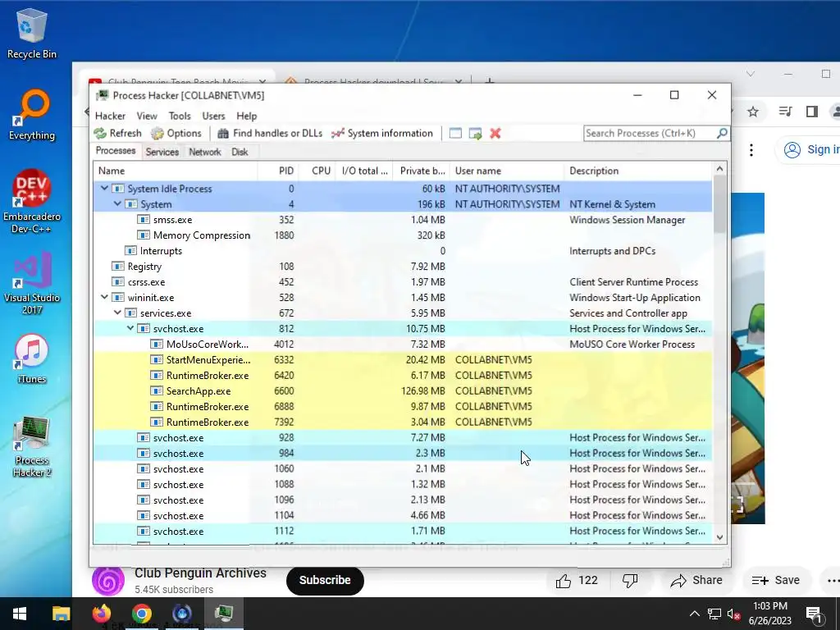Open the View menu
The width and height of the screenshot is (840, 630).
[x=147, y=116]
